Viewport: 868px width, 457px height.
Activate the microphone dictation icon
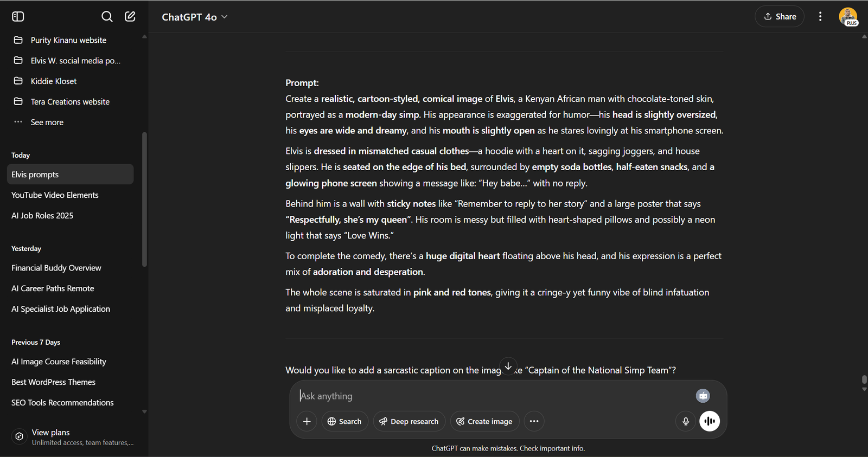(x=686, y=421)
